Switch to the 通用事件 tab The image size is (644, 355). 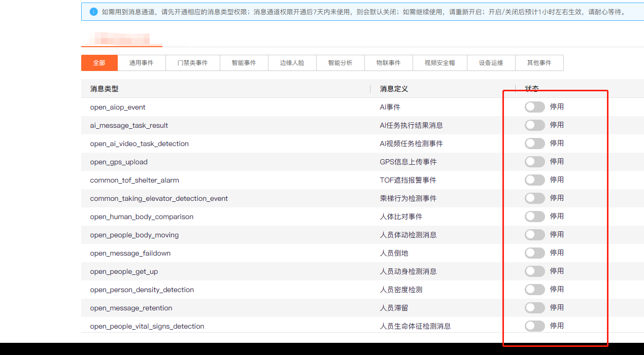pos(141,63)
